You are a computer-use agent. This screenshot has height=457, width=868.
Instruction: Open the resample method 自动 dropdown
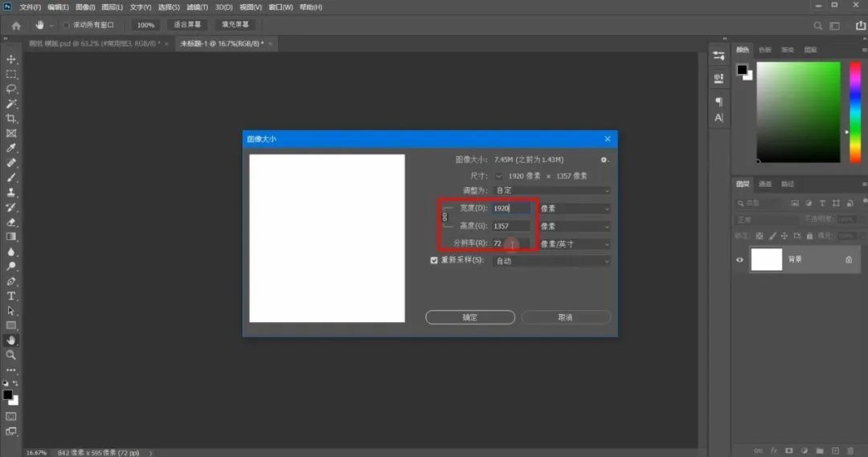coord(551,261)
